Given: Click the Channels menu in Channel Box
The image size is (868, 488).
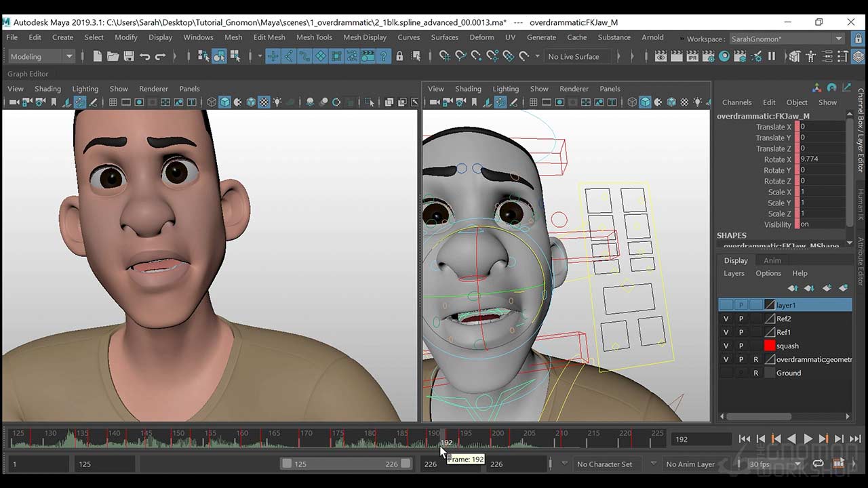Looking at the screenshot, I should 736,102.
